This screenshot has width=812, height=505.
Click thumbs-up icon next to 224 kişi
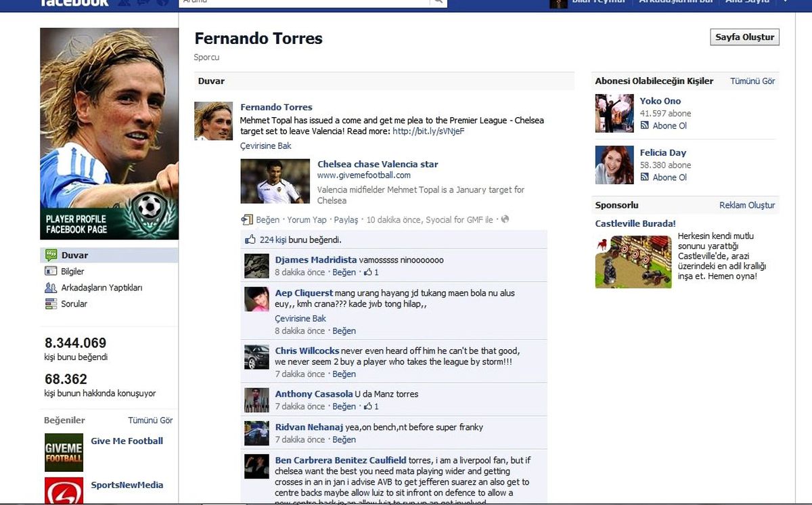click(x=250, y=239)
